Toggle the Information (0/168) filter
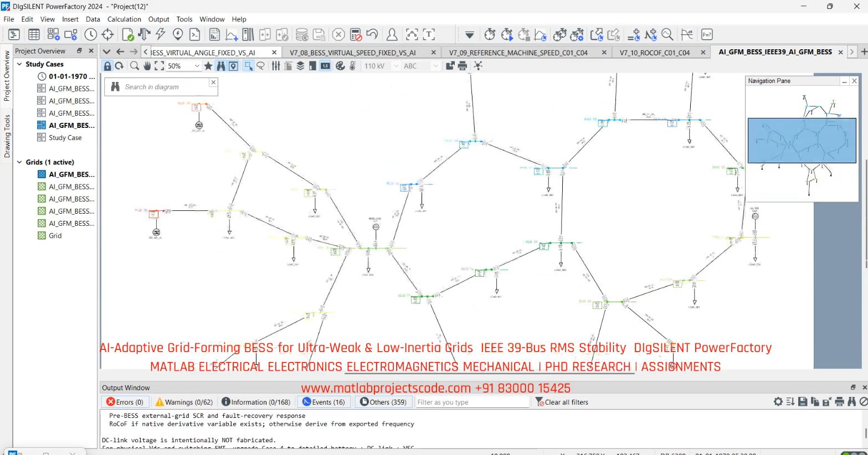 tap(256, 402)
